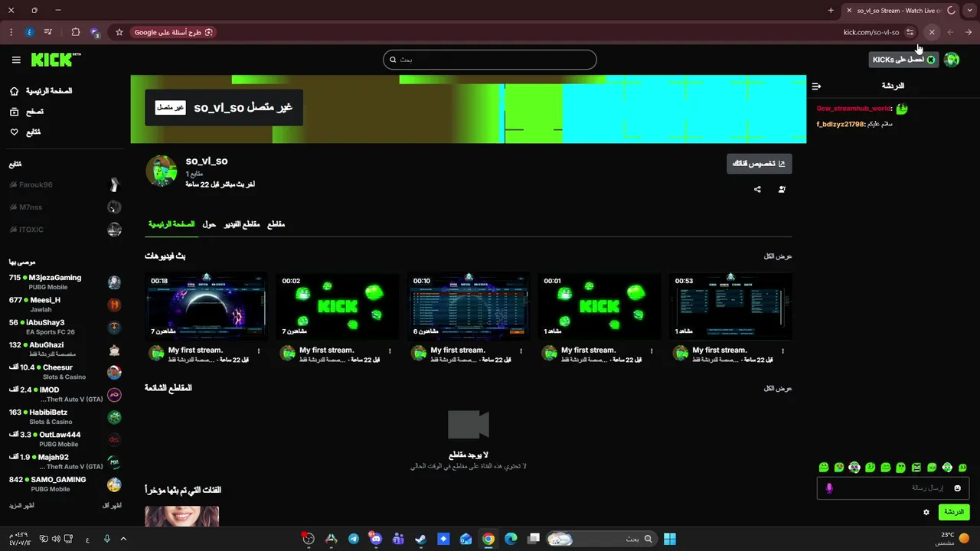Click the green الدردشة send button
The height and width of the screenshot is (551, 980).
pyautogui.click(x=954, y=512)
